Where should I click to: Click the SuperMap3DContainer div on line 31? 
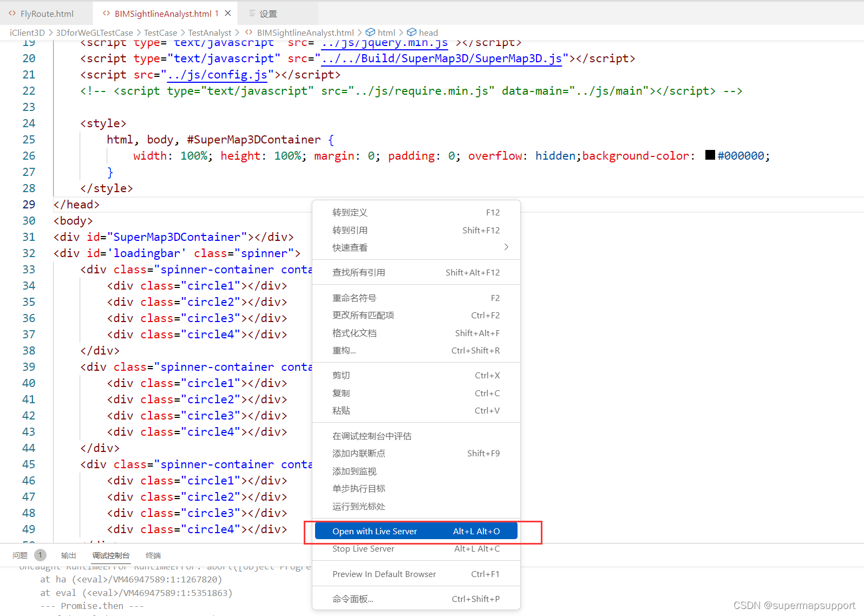click(173, 237)
